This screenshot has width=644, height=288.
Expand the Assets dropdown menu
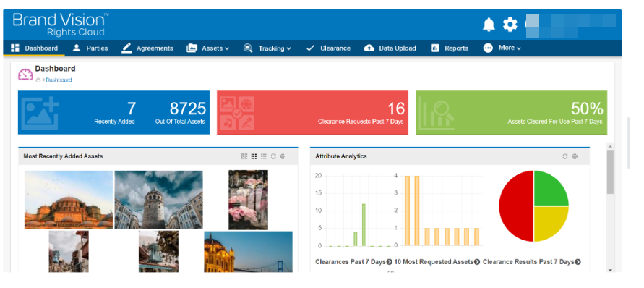[x=208, y=48]
